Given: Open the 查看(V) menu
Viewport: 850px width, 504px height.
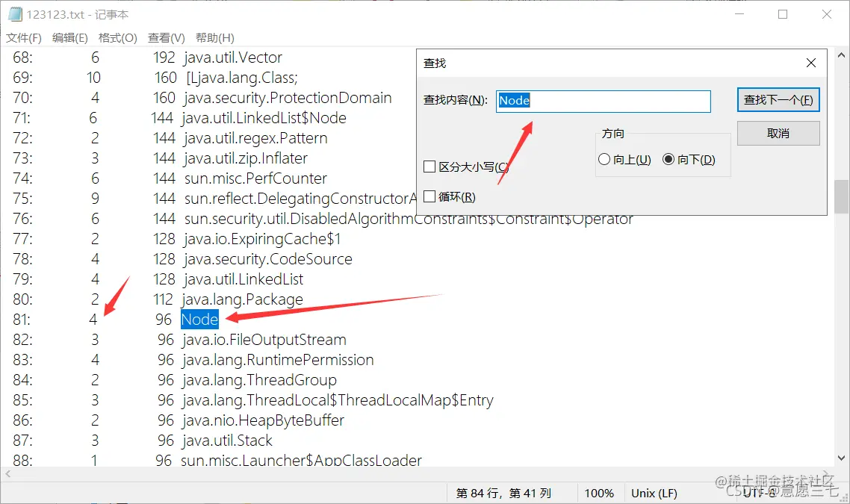Looking at the screenshot, I should pos(167,38).
